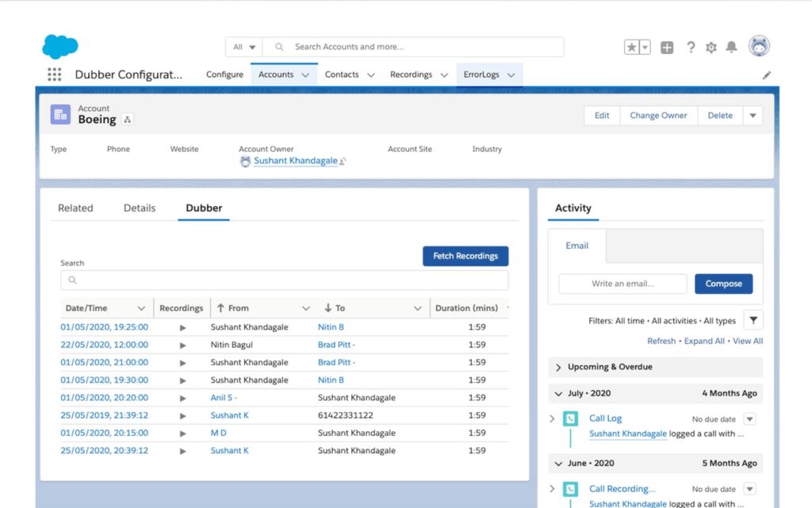812x508 pixels.
Task: Collapse the July 2020 activity section
Action: 558,394
